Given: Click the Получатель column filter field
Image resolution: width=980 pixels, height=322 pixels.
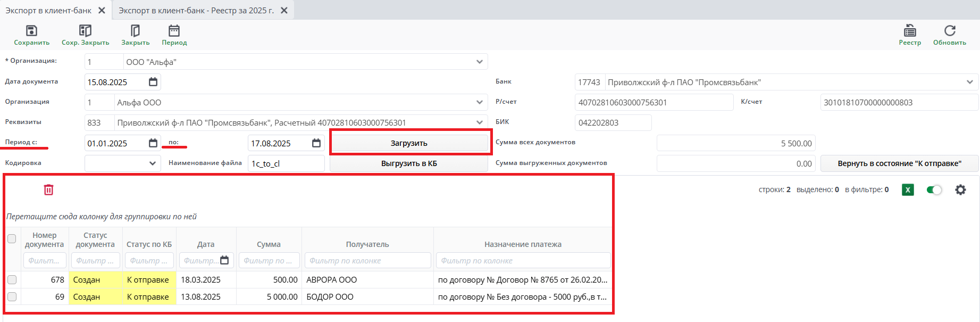Looking at the screenshot, I should click(x=367, y=261).
